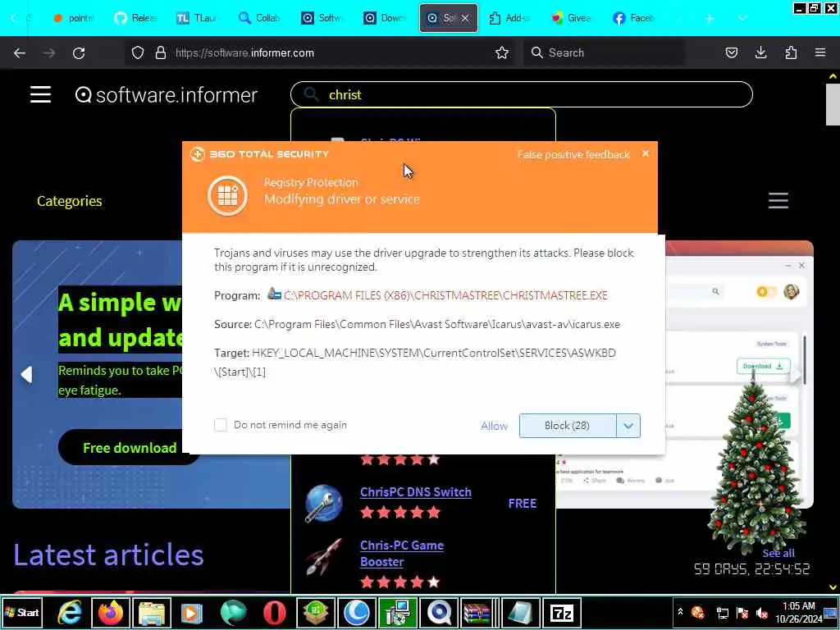Screen dimensions: 840x630
Task: Click False positive feedback link
Action: coord(573,154)
